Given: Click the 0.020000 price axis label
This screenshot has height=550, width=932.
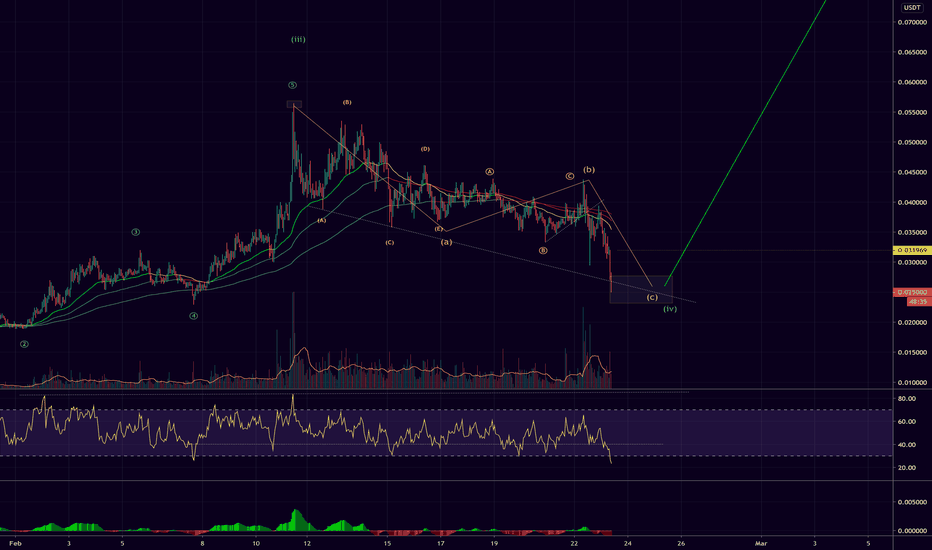Looking at the screenshot, I should [x=912, y=323].
